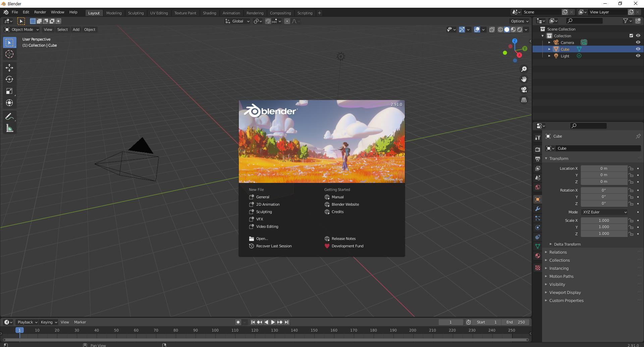Toggle snapping magnet in header

pyautogui.click(x=268, y=21)
